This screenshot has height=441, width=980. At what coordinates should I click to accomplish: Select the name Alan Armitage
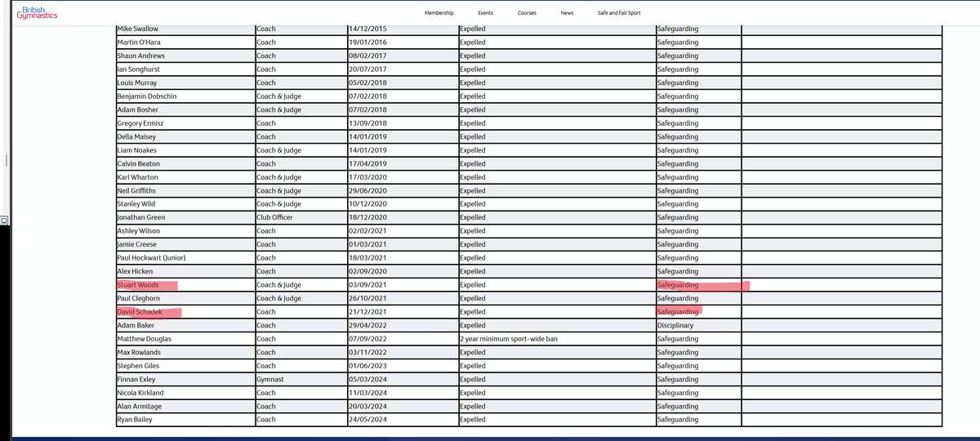coord(140,406)
